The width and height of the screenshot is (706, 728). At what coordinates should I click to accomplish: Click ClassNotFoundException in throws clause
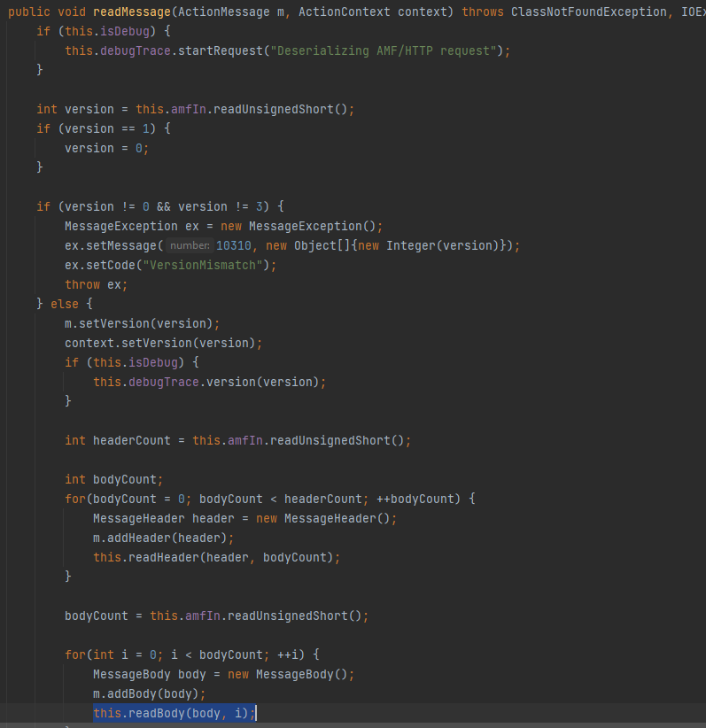589,12
